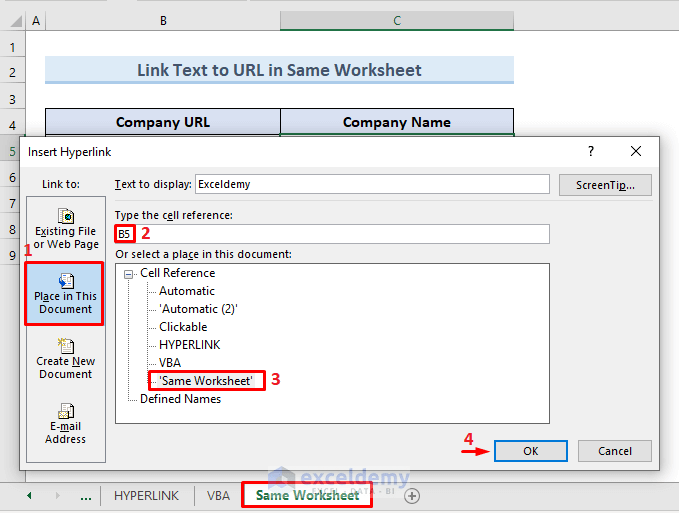This screenshot has width=679, height=513.
Task: Select Existing File or Web Page option
Action: pos(66,229)
